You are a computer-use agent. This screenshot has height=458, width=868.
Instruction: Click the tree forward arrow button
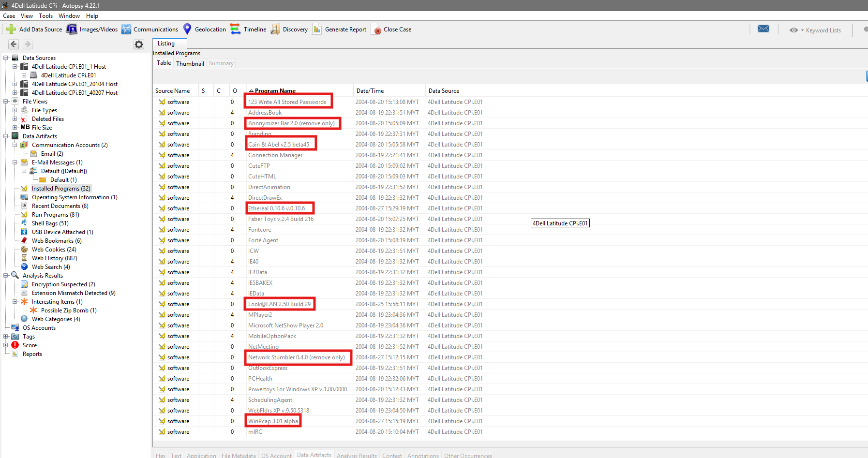pyautogui.click(x=28, y=44)
